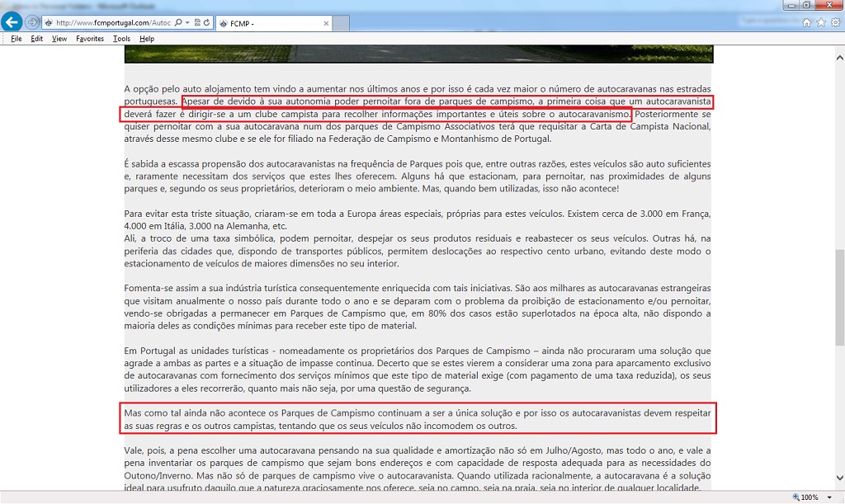Click into the fcmportugal.com URL field
This screenshot has height=504, width=845.
coord(114,22)
